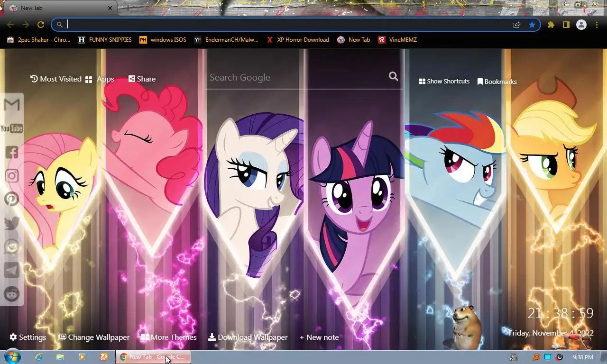Click the share page icon in address bar
This screenshot has height=364, width=607.
(517, 25)
